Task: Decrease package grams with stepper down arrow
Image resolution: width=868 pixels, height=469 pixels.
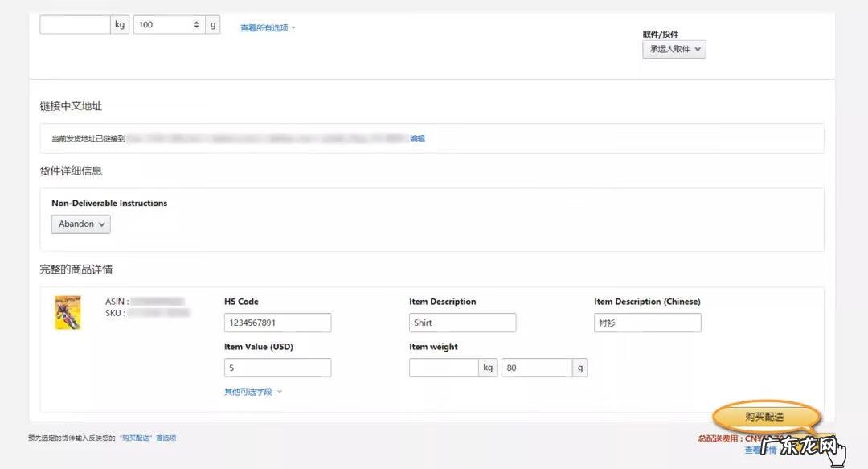Action: point(197,28)
